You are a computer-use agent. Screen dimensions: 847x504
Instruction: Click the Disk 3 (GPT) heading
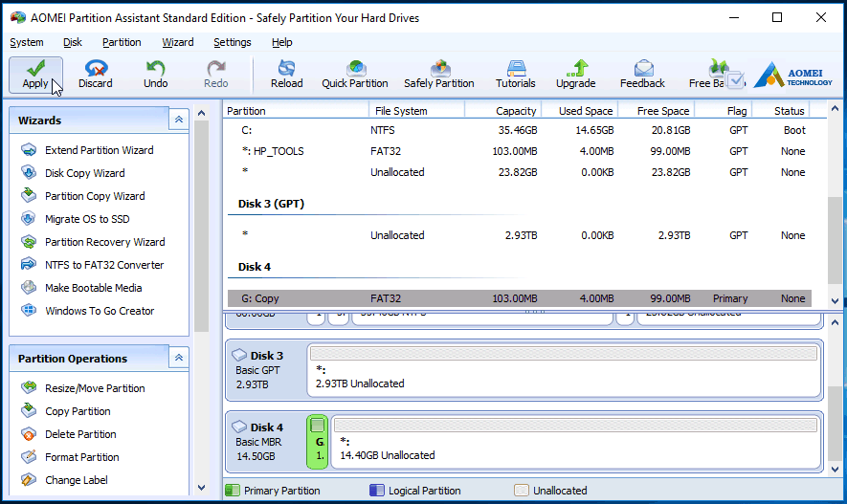click(271, 204)
